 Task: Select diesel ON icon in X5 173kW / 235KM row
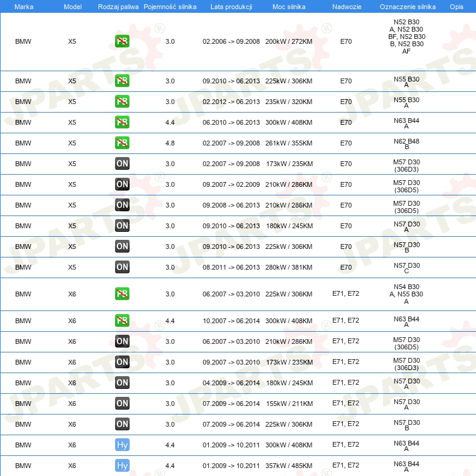click(x=122, y=164)
